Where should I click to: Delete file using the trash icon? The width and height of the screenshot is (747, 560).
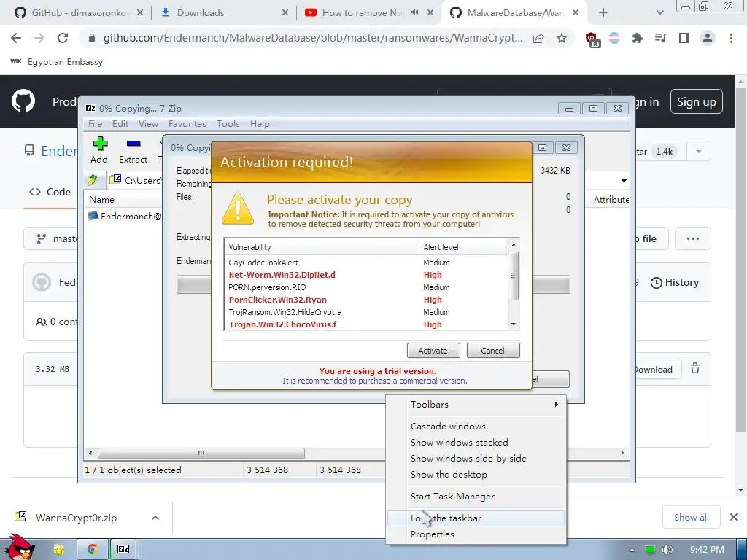tap(695, 368)
